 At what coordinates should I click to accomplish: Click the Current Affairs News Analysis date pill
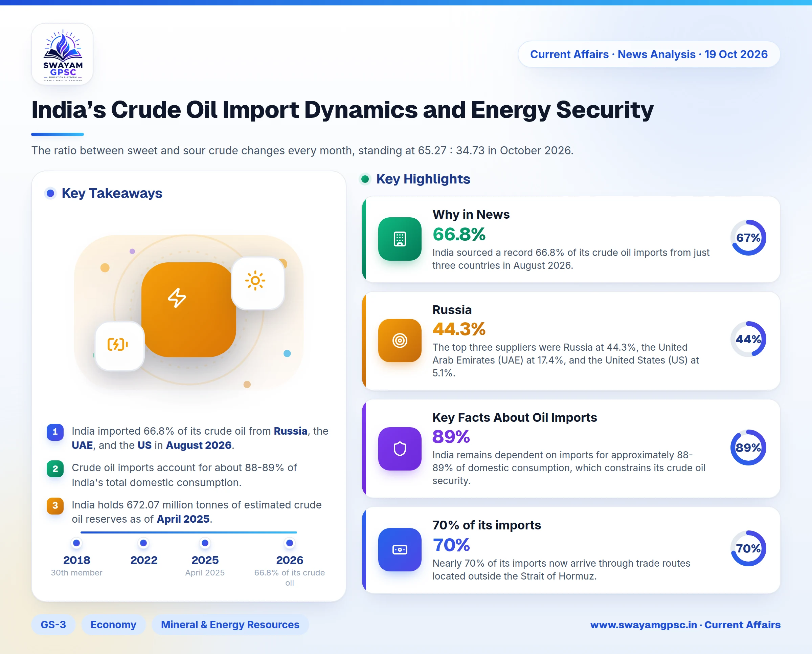(649, 54)
